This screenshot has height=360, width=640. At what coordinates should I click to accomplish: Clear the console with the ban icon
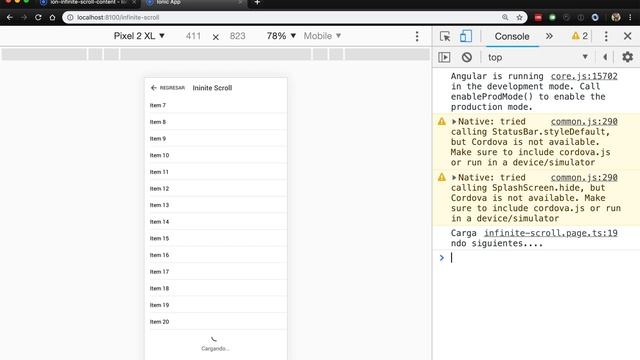tap(467, 57)
